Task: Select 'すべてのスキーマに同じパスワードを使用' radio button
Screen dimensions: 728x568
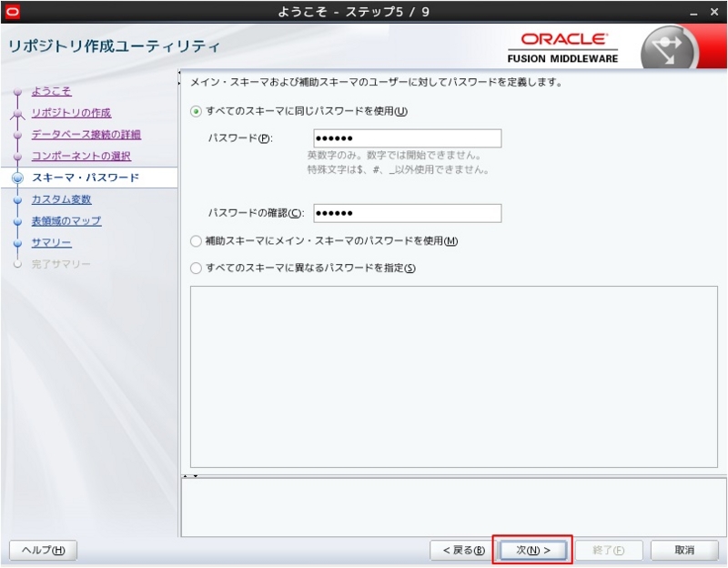Action: point(196,111)
